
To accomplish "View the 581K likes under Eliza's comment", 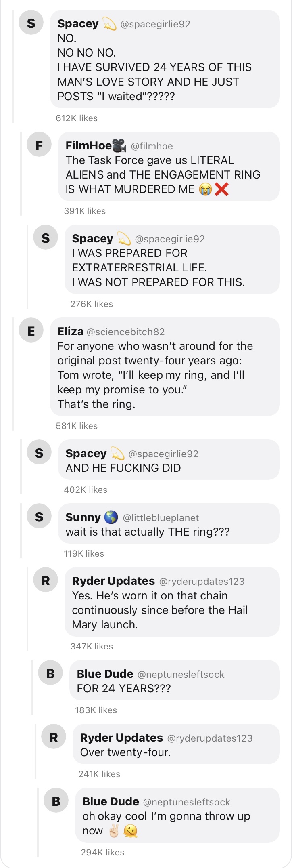I will tap(77, 426).
